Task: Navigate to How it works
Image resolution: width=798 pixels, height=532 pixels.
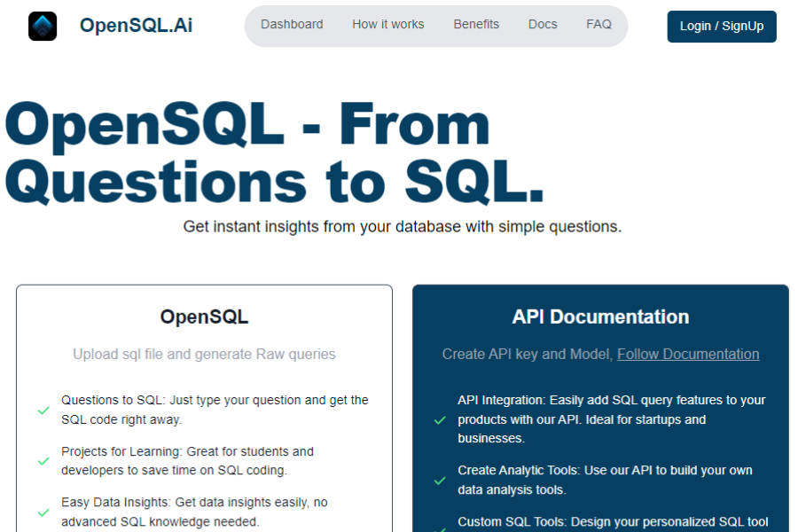Action: tap(387, 24)
